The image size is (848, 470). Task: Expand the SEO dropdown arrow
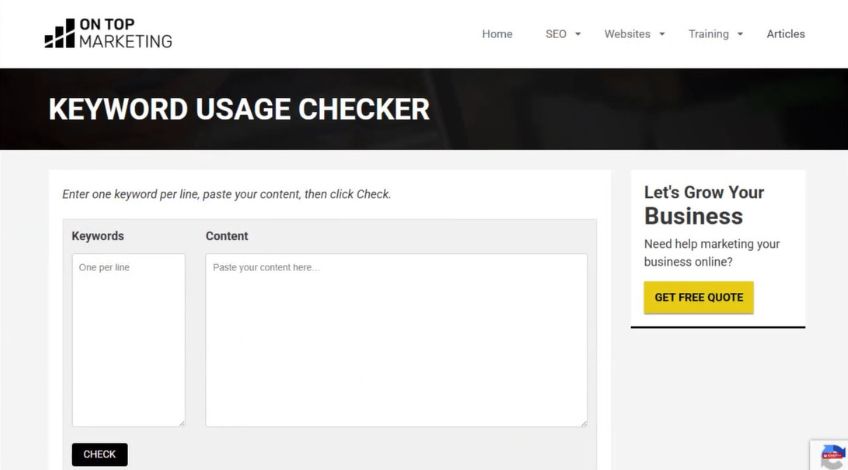tap(578, 34)
